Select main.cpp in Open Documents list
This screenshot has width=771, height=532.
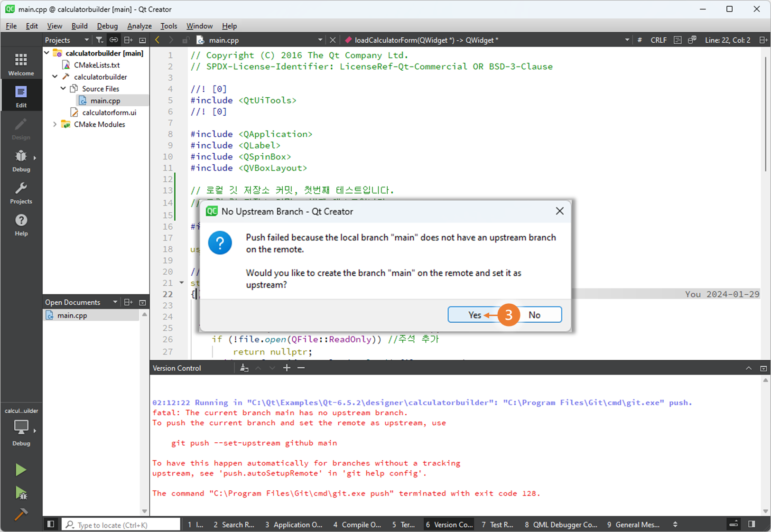tap(72, 315)
